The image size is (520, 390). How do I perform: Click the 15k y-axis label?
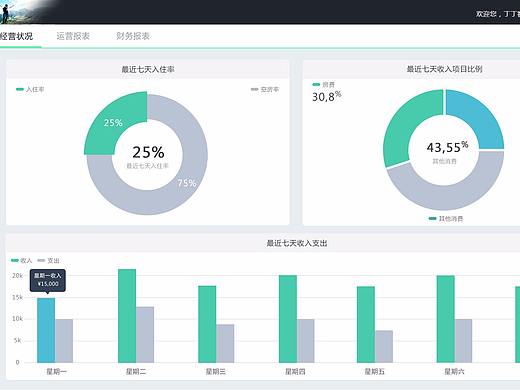pyautogui.click(x=17, y=297)
